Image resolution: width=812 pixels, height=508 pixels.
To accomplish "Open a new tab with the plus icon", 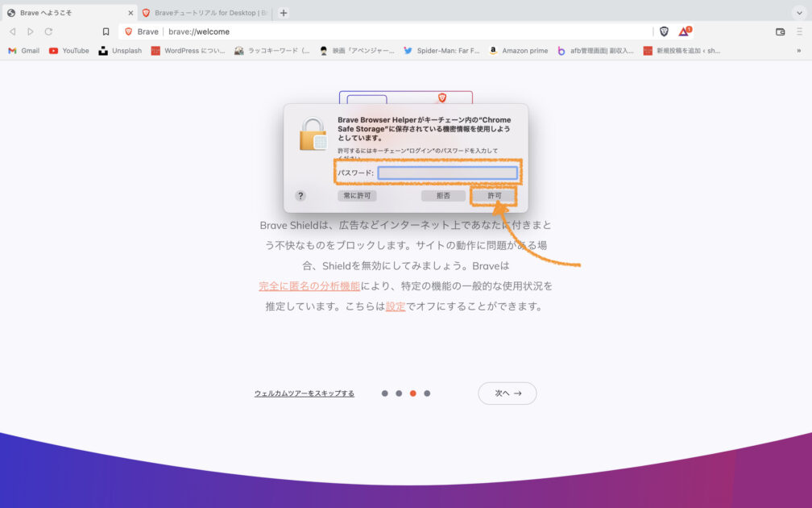I will [x=284, y=13].
